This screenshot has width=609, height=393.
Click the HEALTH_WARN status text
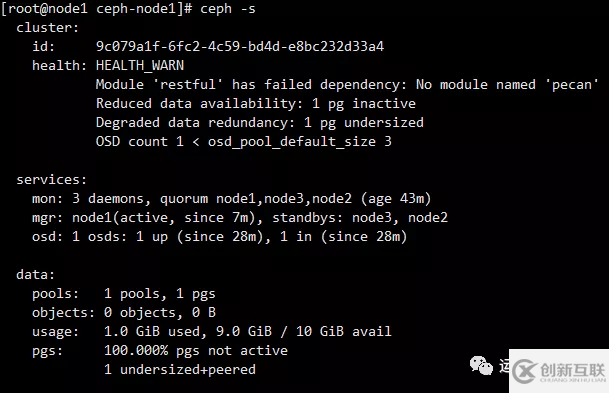(140, 66)
